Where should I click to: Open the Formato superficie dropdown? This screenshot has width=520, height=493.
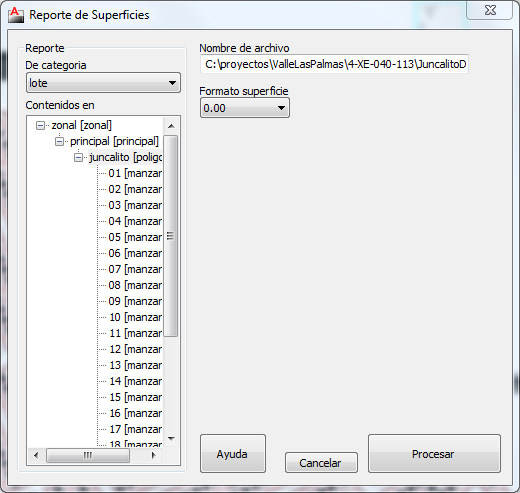[245, 108]
